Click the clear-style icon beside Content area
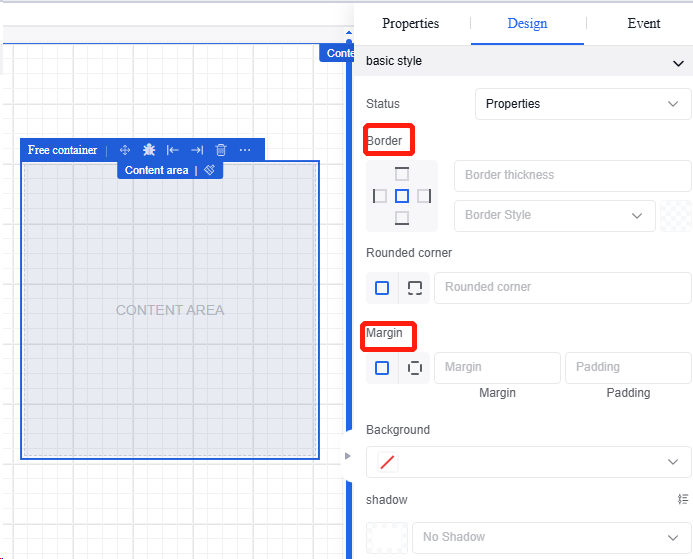693x559 pixels. point(210,170)
